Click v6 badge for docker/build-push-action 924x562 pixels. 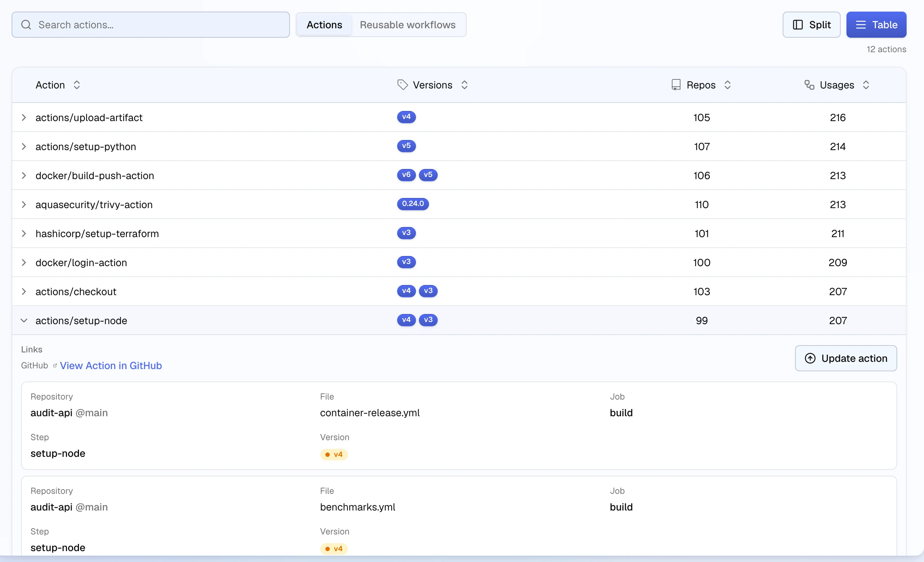pos(406,175)
